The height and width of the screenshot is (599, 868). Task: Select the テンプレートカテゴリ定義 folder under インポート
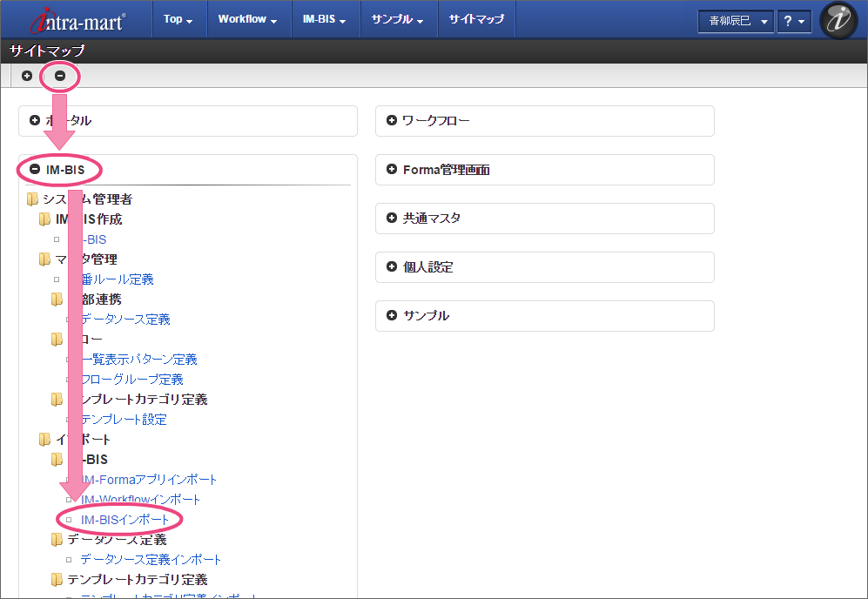coord(138,580)
